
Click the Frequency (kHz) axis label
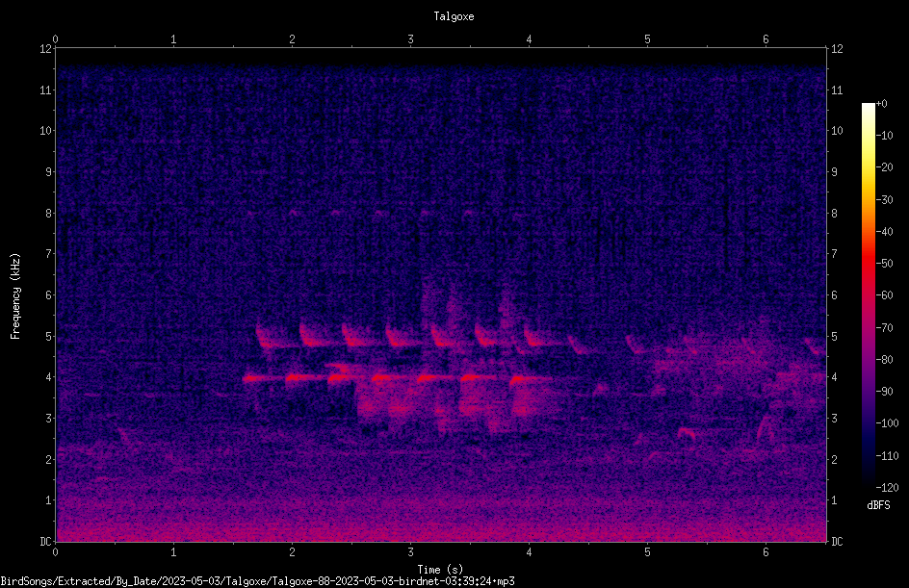pyautogui.click(x=15, y=296)
